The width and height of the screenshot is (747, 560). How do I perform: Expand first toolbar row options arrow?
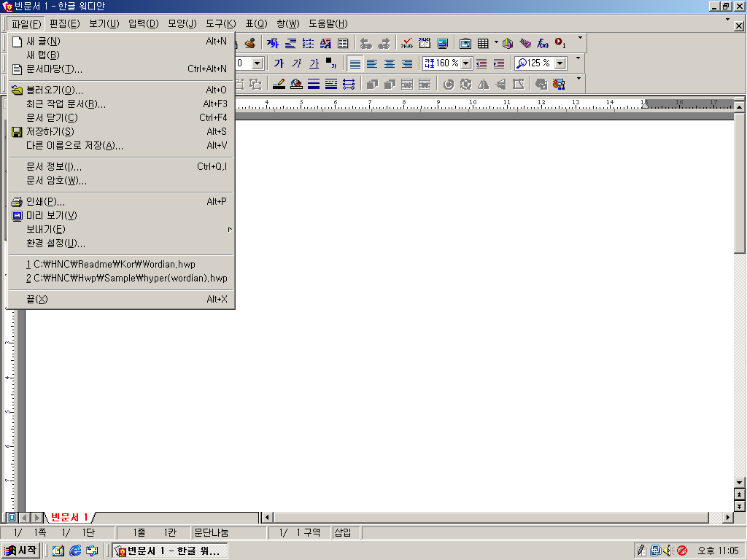580,38
